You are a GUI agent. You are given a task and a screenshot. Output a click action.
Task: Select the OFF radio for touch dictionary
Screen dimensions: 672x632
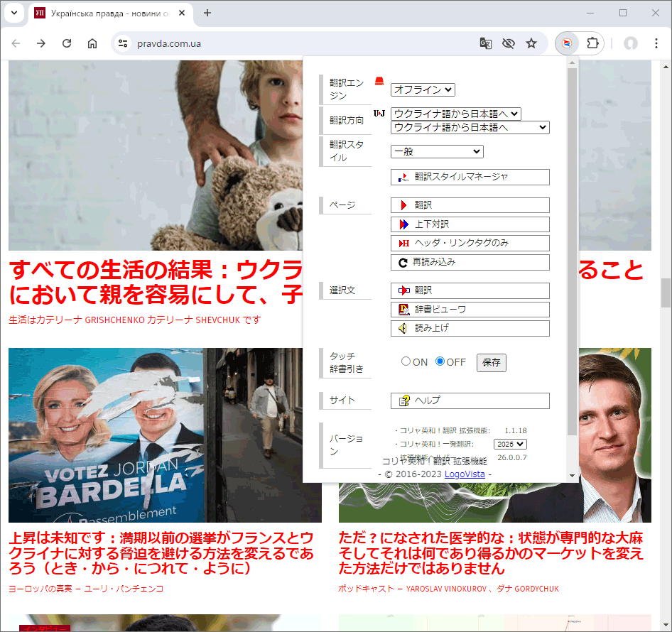pos(440,361)
